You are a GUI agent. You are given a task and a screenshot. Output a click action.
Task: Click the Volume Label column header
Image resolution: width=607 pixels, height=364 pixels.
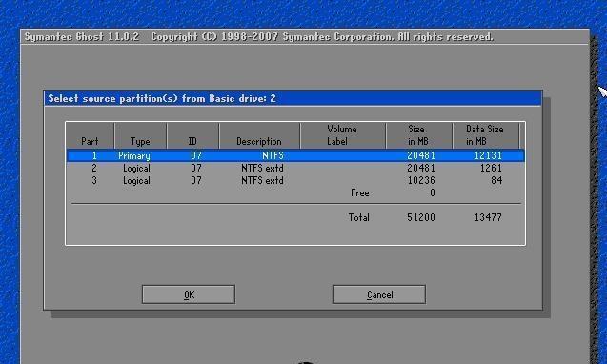click(x=343, y=135)
